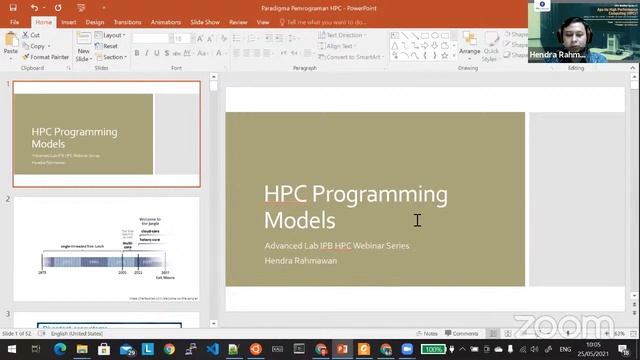This screenshot has width=640, height=360.
Task: Click the Paste clipboard icon
Action: [x=11, y=39]
